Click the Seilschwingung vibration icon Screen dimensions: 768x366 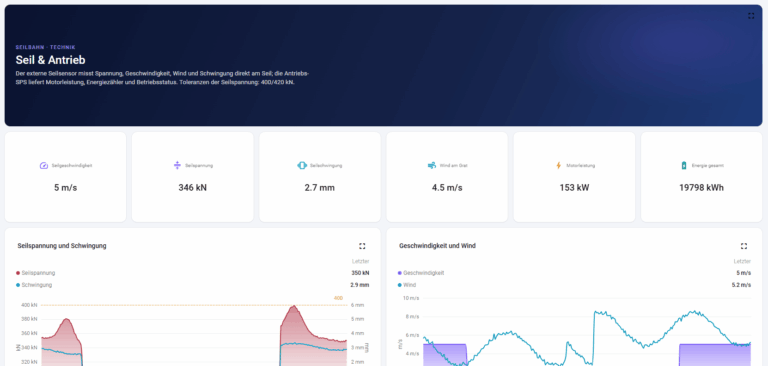coord(302,166)
